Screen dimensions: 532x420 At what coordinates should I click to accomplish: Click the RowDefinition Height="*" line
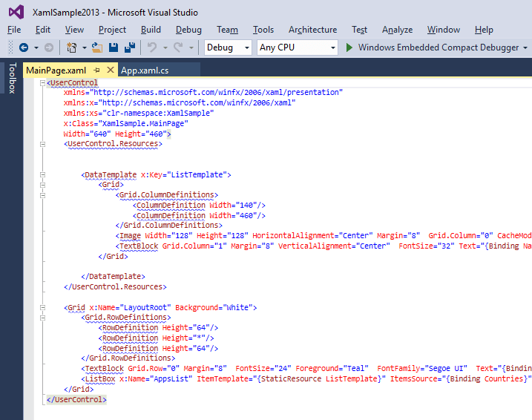coord(157,338)
